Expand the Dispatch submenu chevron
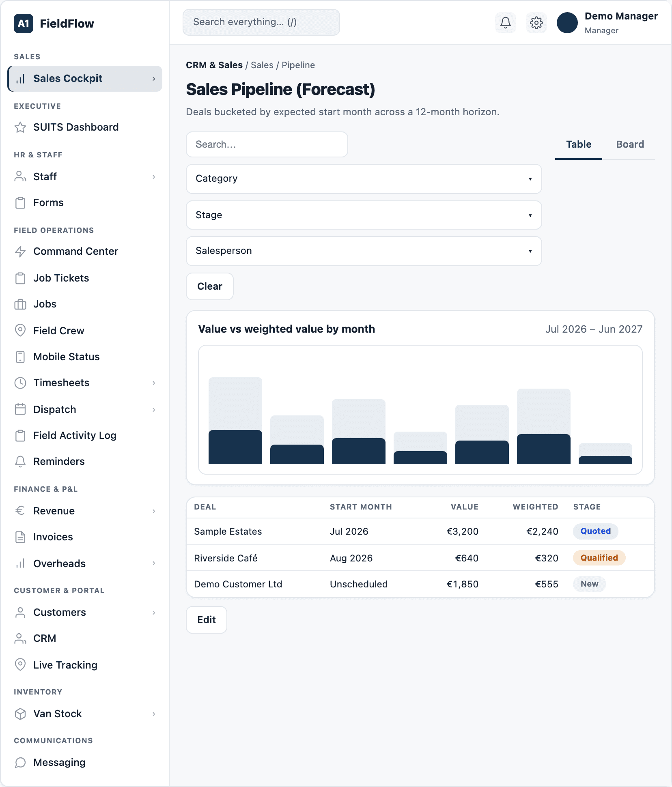The image size is (672, 787). point(154,410)
